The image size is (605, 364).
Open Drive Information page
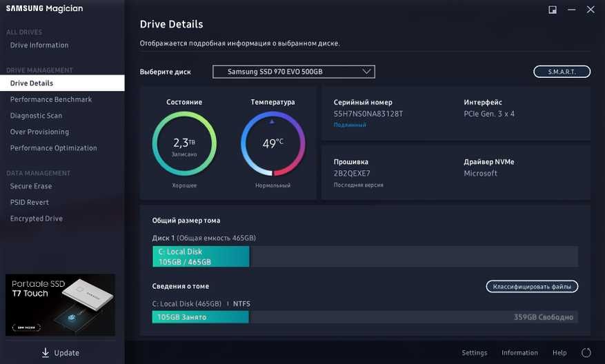[39, 45]
